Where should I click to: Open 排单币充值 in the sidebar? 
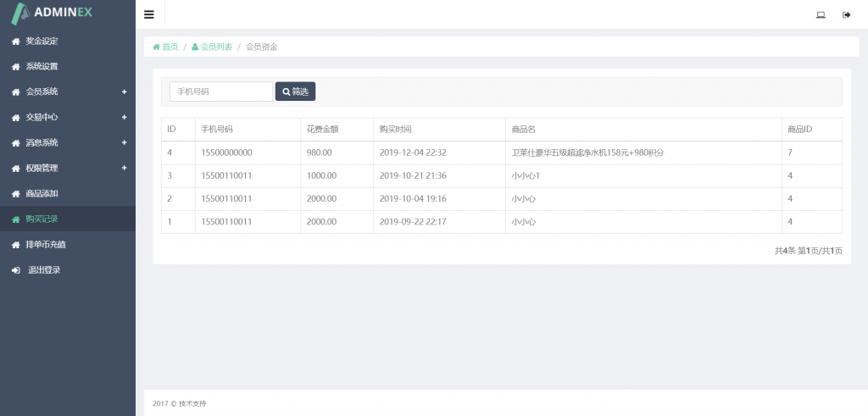click(46, 245)
